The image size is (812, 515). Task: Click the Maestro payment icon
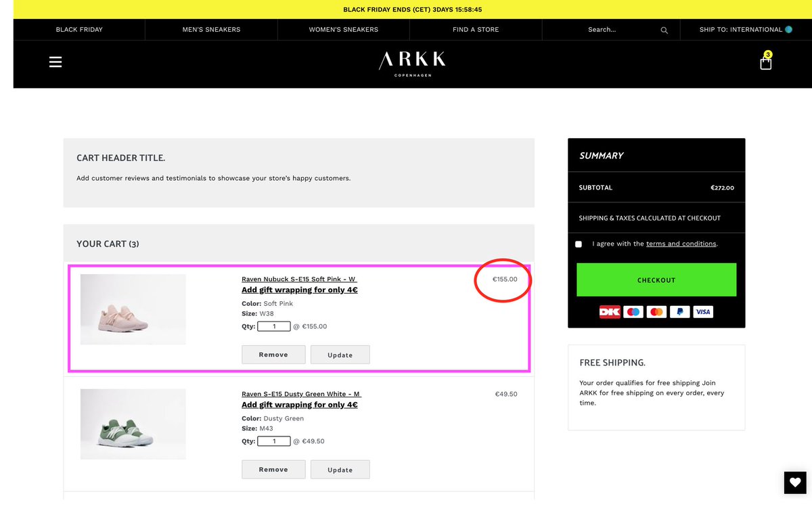[633, 312]
